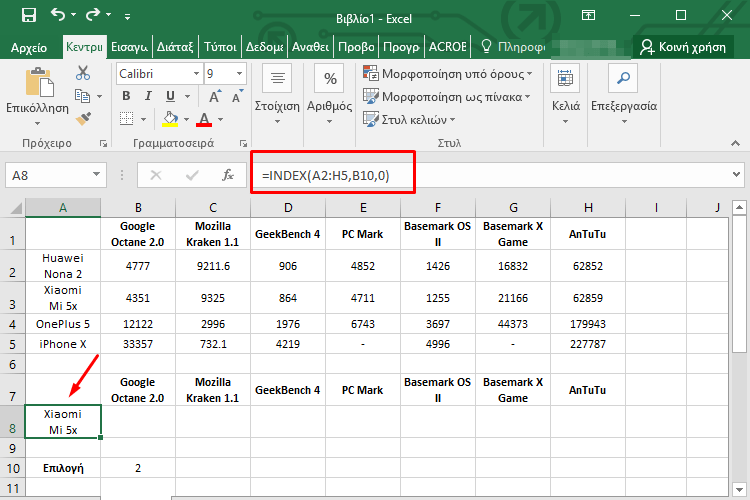Open Μορφοποίηση υπό όρους conditional formatting
750x500 pixels.
point(447,74)
